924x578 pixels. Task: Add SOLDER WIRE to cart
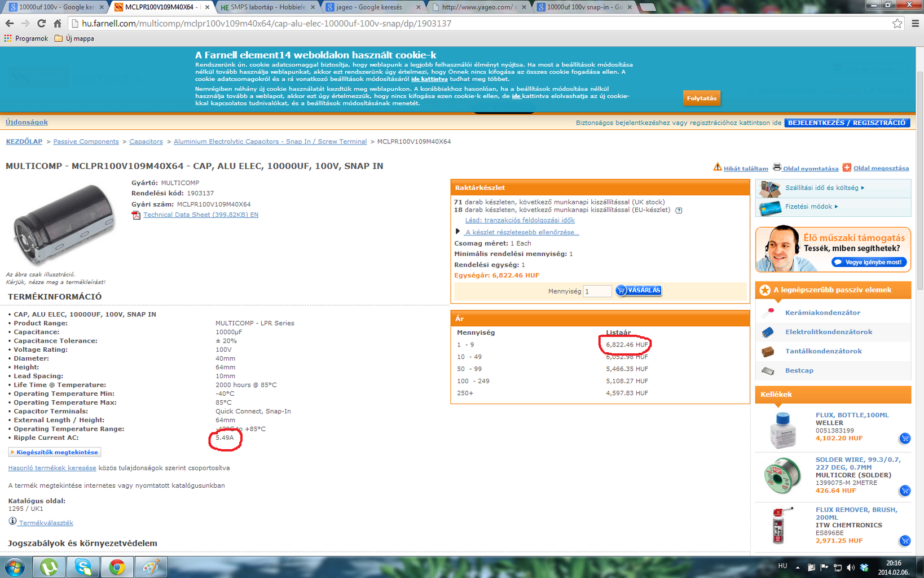(905, 491)
